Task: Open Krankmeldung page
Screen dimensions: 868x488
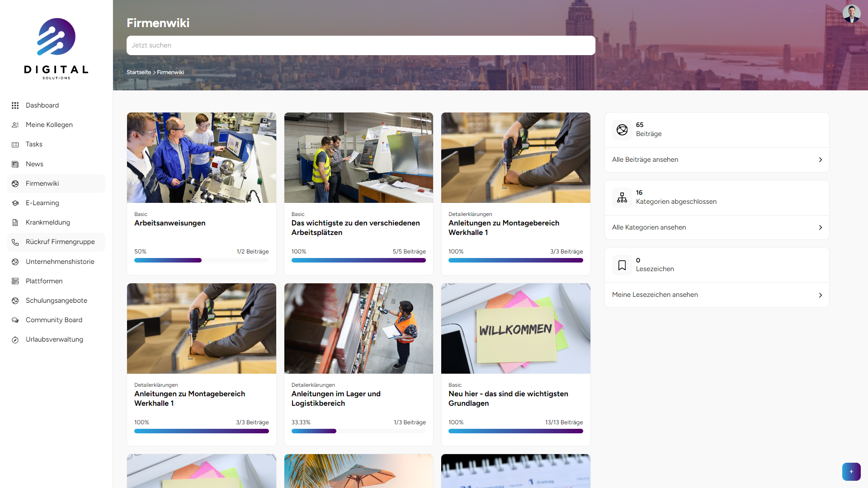Action: (56, 222)
